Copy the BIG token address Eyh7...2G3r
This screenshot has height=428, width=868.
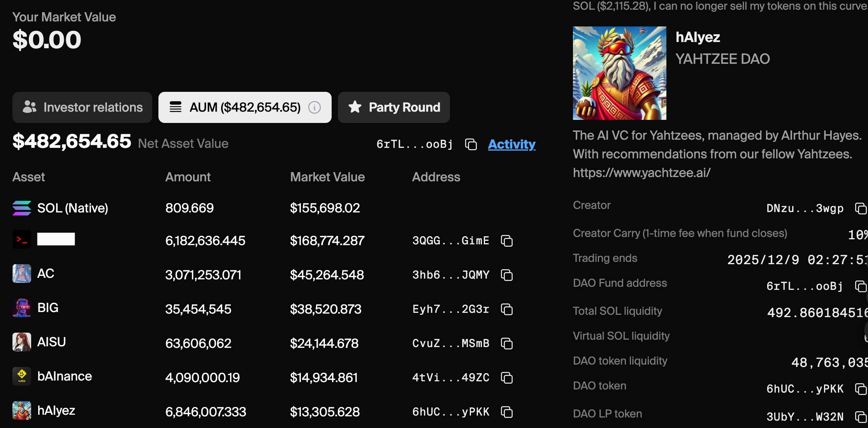pyautogui.click(x=506, y=309)
